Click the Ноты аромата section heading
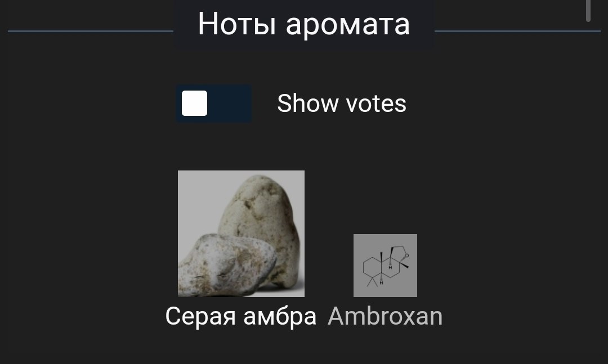This screenshot has height=364, width=608. click(x=304, y=24)
